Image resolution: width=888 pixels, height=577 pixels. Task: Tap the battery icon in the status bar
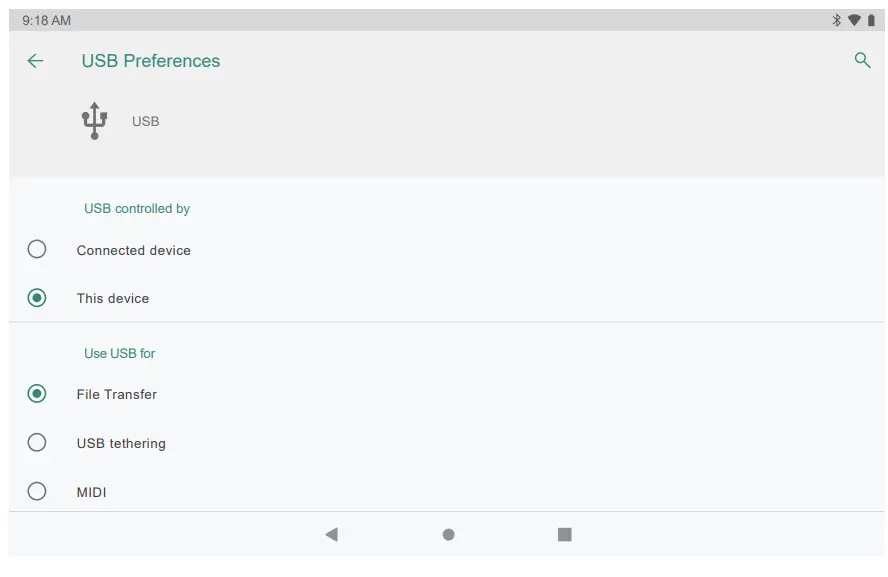[x=871, y=20]
